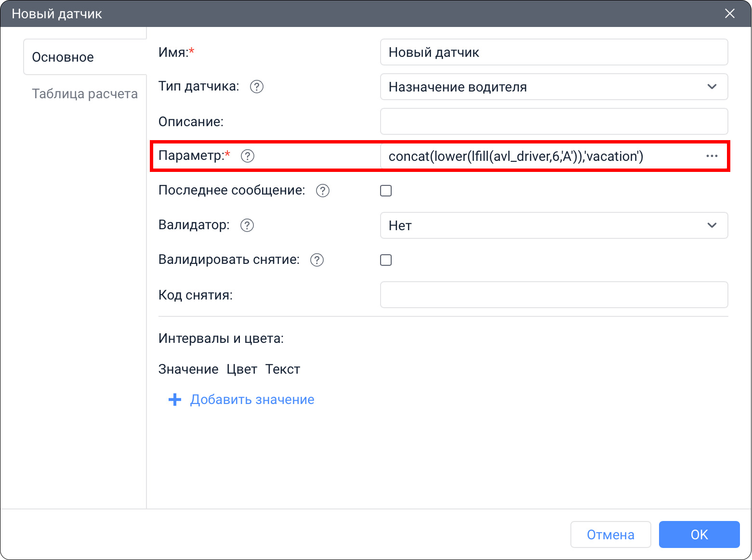This screenshot has width=752, height=560.
Task: Show help for Валидатор field
Action: (x=247, y=225)
